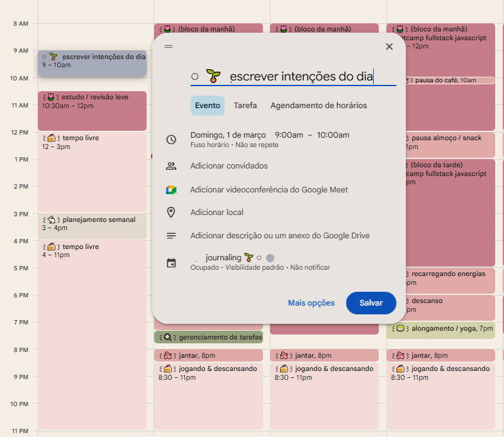Viewport: 504px width, 437px height.
Task: Click the calendar icon beside journaling
Action: (x=171, y=263)
